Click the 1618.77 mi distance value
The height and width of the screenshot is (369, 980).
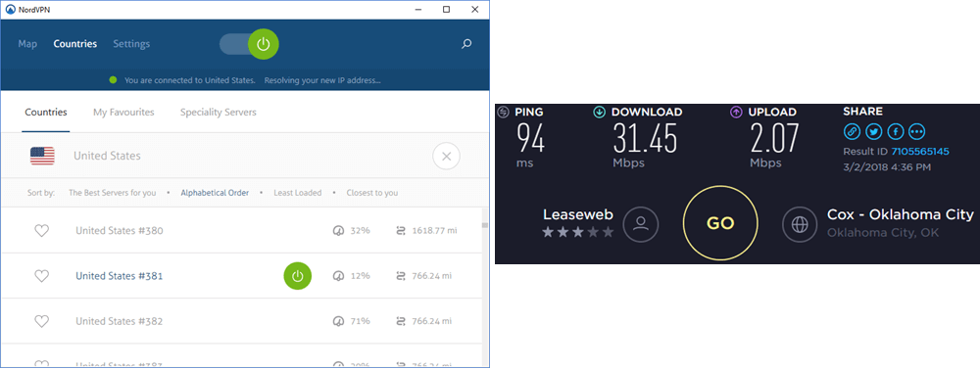[434, 231]
